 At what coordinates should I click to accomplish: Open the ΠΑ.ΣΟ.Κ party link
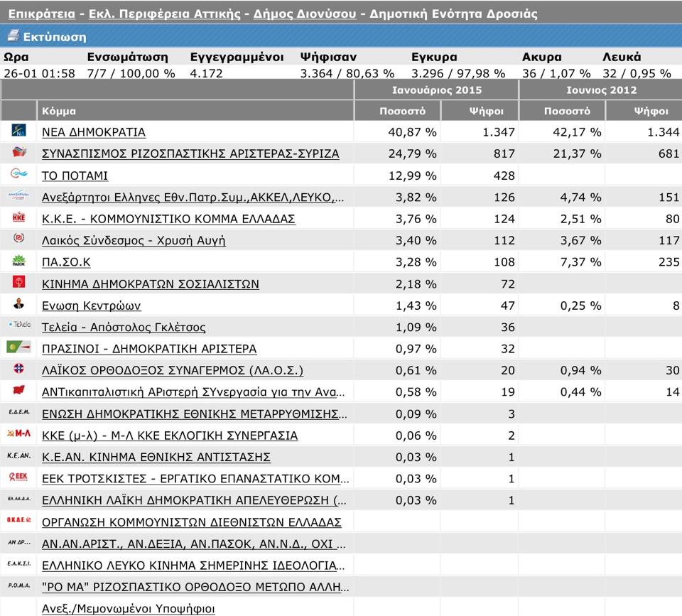pyautogui.click(x=66, y=262)
